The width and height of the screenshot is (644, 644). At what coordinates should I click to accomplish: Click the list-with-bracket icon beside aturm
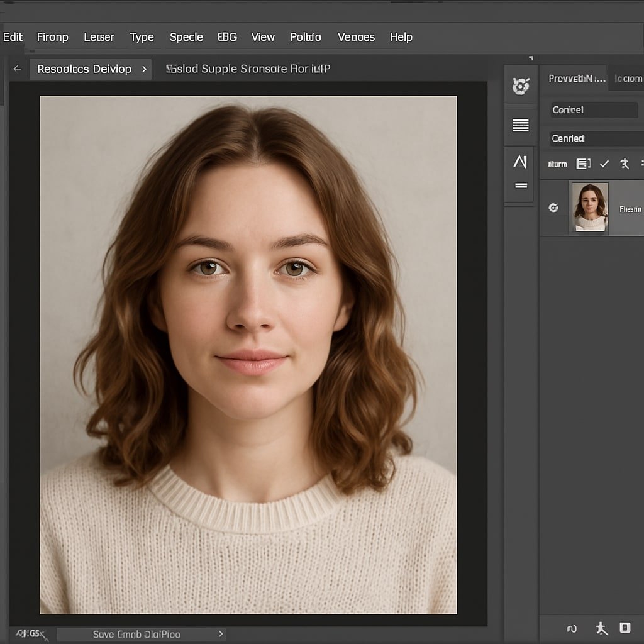(583, 164)
